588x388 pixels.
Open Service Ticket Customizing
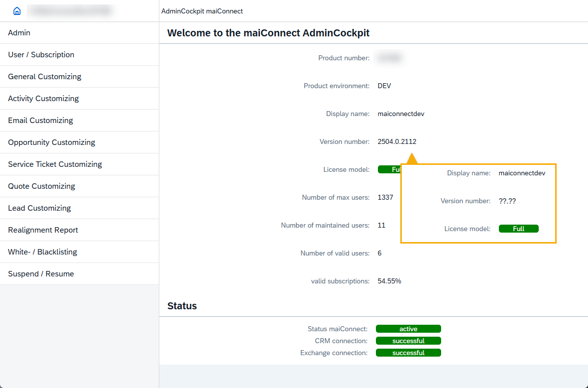pyautogui.click(x=55, y=164)
